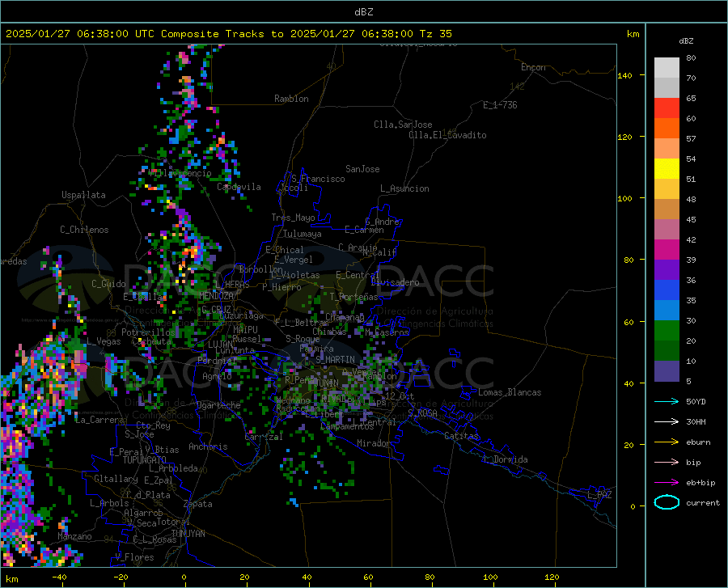Screen dimensions: 728x588
Task: Click the 'L_PAZ' place label
Action: [599, 495]
